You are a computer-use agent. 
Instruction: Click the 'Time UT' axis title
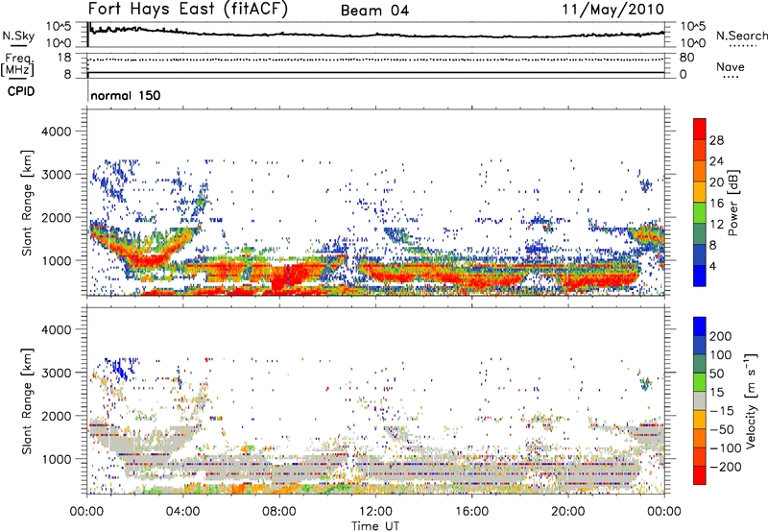coord(375,526)
